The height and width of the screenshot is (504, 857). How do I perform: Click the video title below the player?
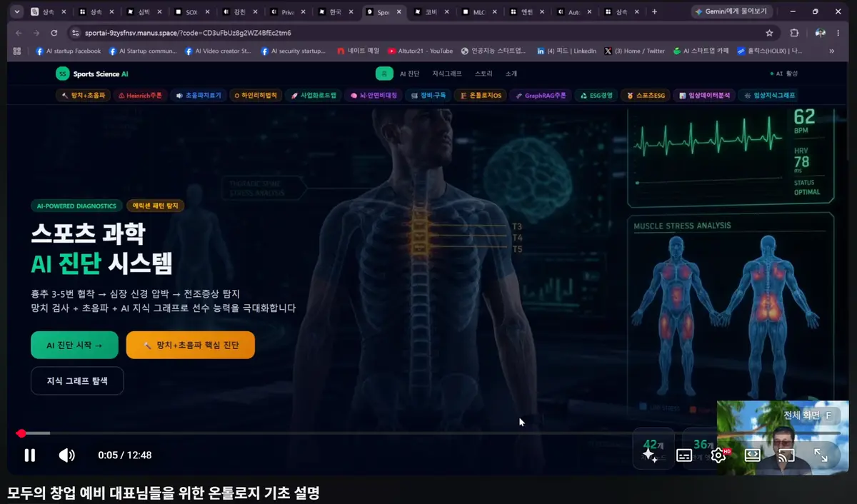(x=163, y=493)
